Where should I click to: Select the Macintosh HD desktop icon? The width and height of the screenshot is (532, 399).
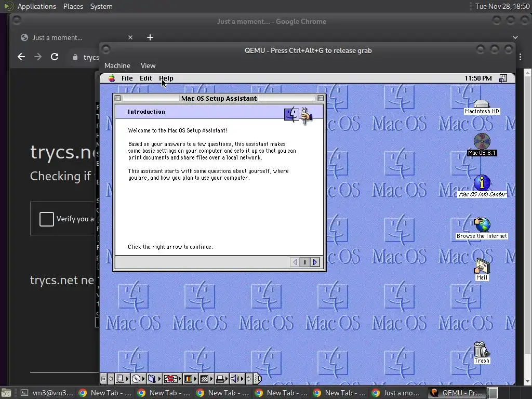(482, 107)
